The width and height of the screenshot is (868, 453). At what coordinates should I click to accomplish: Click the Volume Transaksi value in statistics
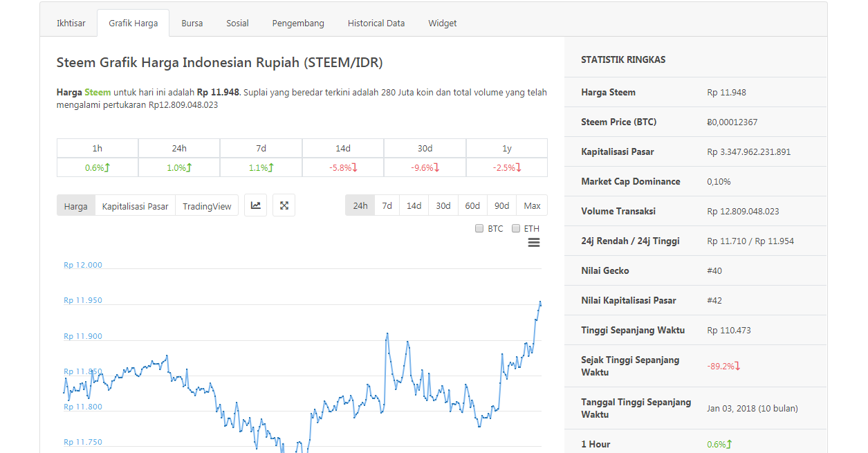[744, 211]
